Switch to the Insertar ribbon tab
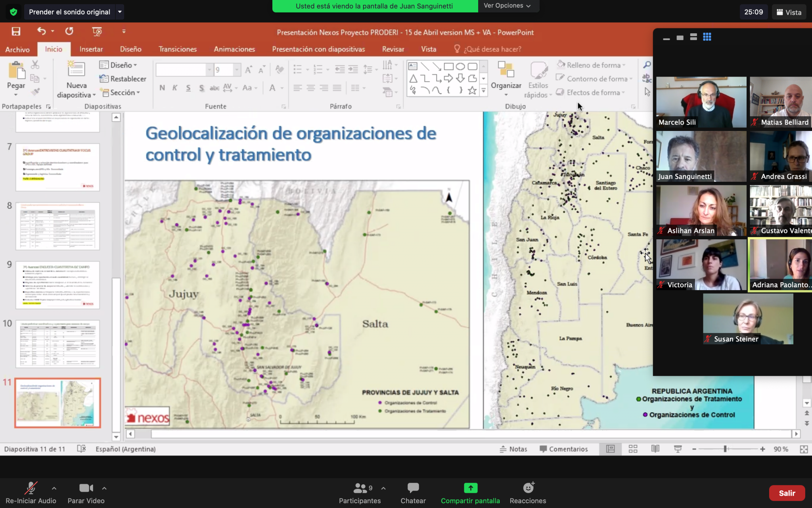Screen dimensions: 812x508 click(91, 49)
